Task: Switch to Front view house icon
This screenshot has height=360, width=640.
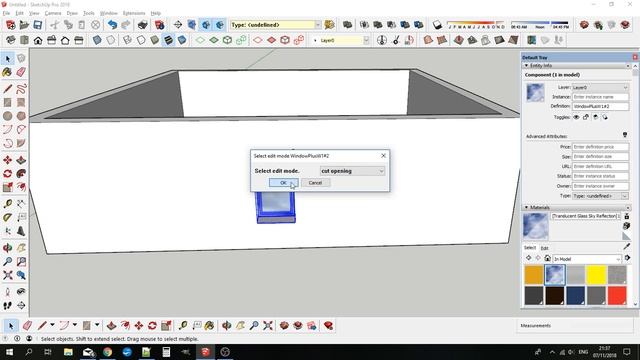Action: [38, 40]
